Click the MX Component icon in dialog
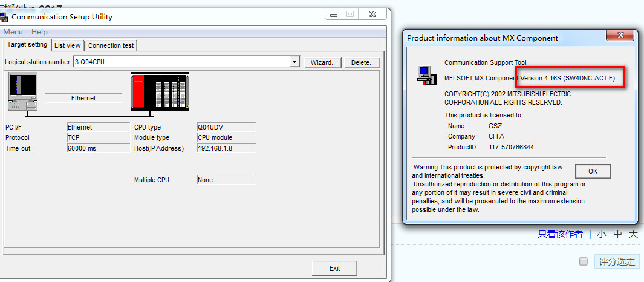Viewport: 644px width, 282px height. (x=426, y=74)
